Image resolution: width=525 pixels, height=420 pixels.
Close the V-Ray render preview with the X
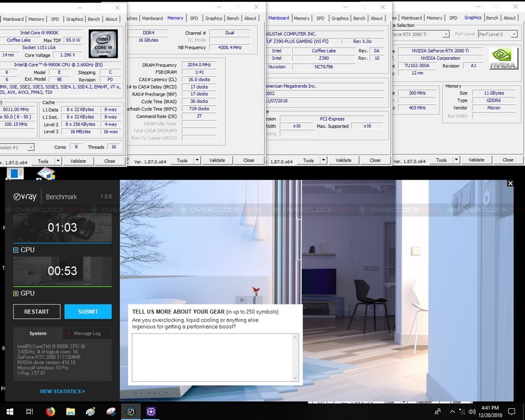pos(511,184)
